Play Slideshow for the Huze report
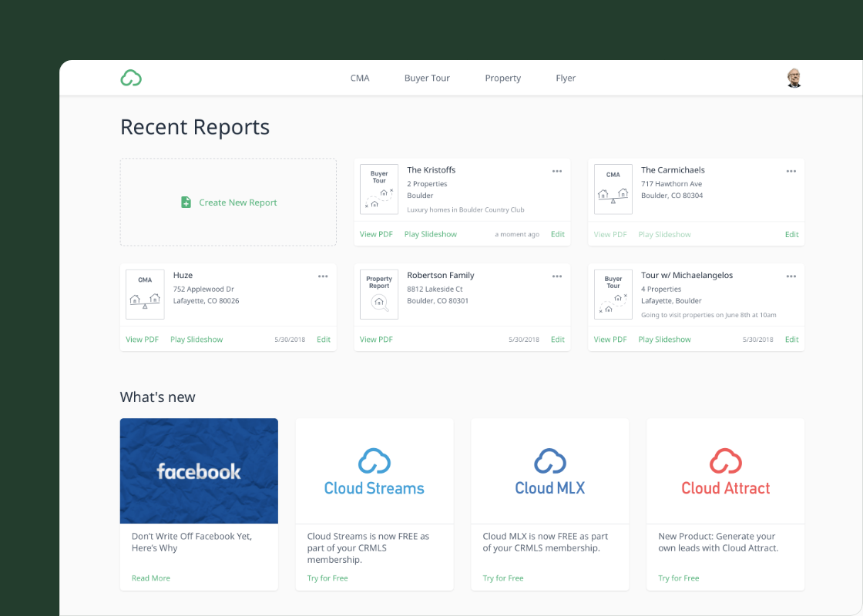The width and height of the screenshot is (863, 616). (196, 340)
